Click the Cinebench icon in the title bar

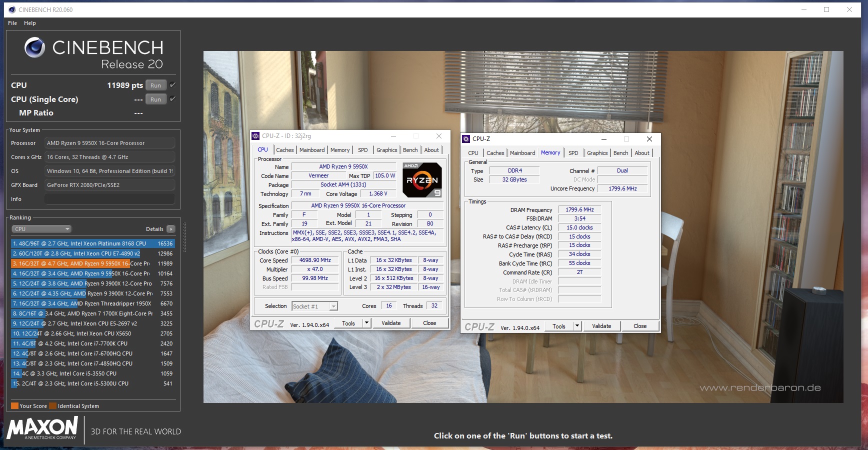click(x=12, y=9)
